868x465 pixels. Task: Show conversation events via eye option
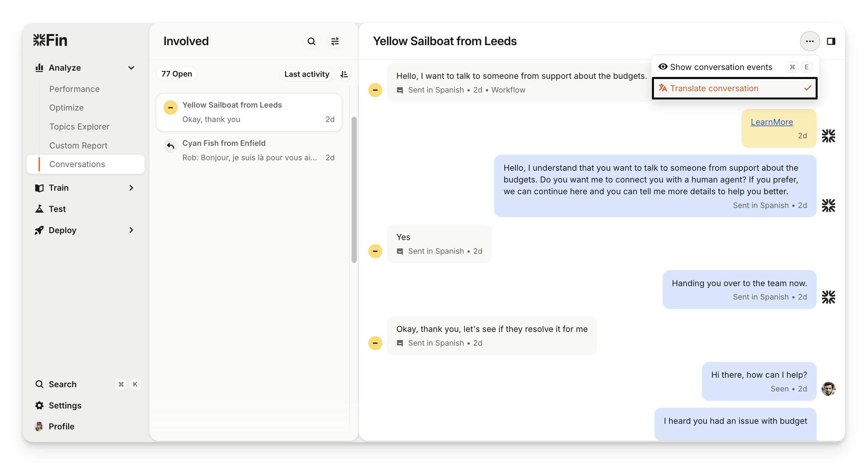pyautogui.click(x=721, y=67)
